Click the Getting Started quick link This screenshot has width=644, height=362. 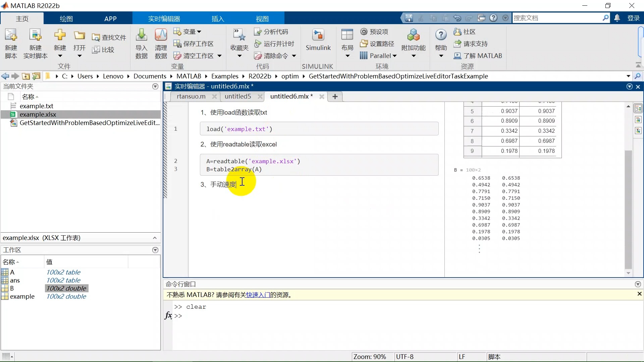[258, 295]
